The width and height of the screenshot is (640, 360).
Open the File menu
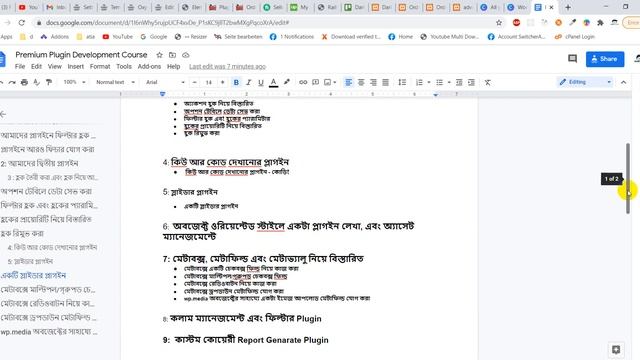20,67
